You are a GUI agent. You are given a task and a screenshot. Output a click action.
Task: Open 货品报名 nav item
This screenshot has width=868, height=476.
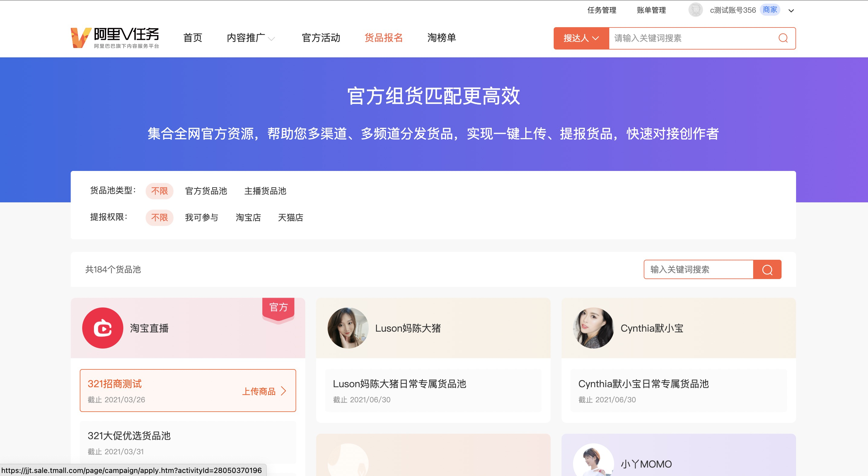(384, 38)
